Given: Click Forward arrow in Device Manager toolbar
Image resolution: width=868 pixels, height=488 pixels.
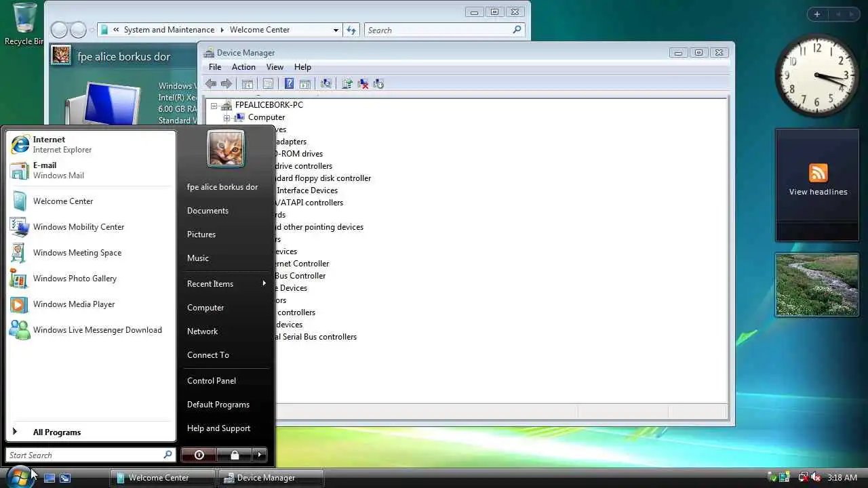Looking at the screenshot, I should click(226, 84).
